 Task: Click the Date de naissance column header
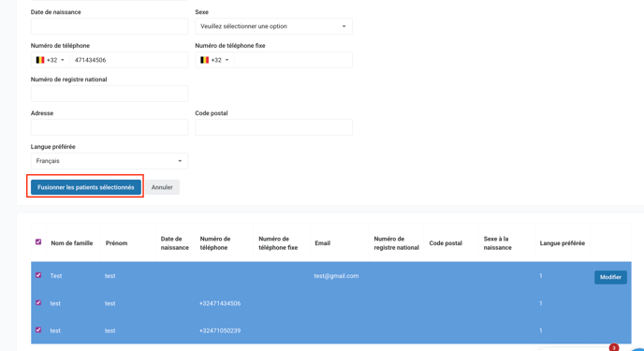(174, 243)
